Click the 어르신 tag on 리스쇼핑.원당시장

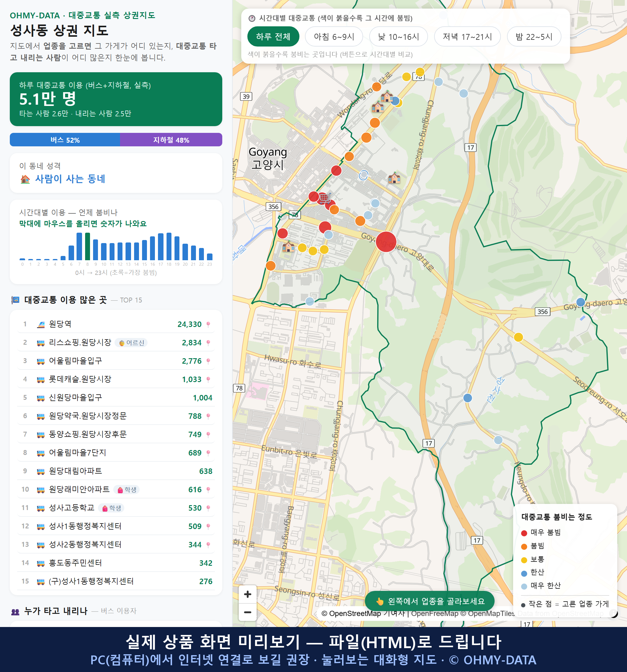[131, 343]
